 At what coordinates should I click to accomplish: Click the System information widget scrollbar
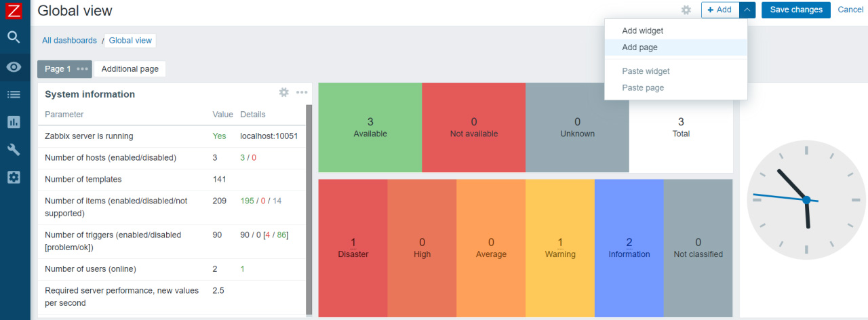pyautogui.click(x=309, y=209)
